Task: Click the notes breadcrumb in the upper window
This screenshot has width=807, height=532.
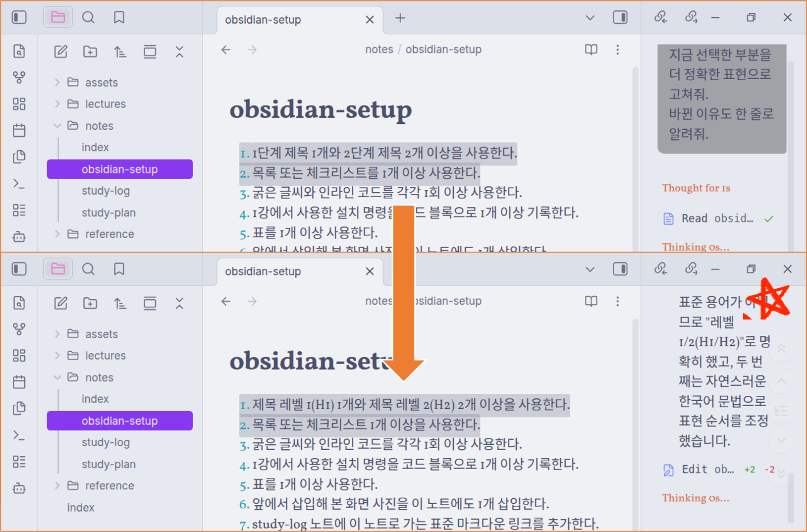Action: [x=379, y=50]
